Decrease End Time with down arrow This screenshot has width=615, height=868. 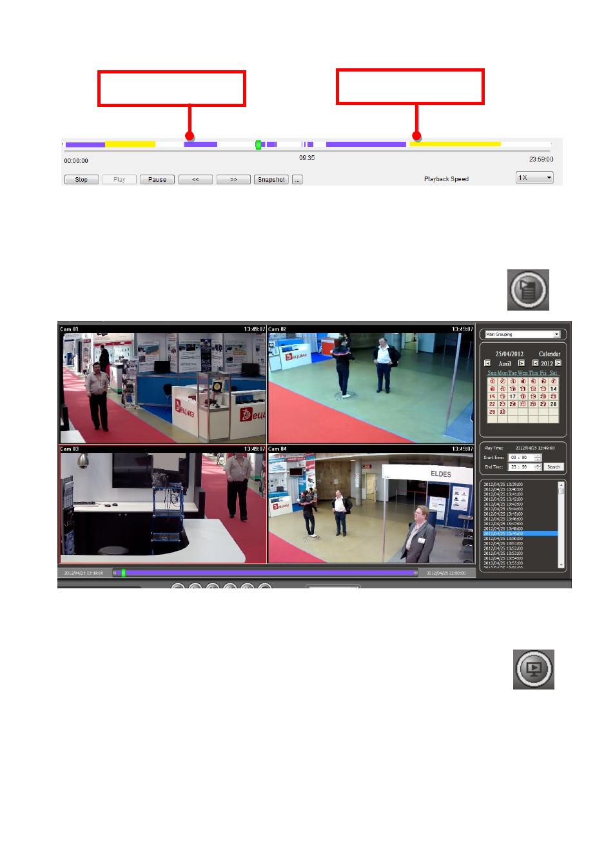click(538, 468)
